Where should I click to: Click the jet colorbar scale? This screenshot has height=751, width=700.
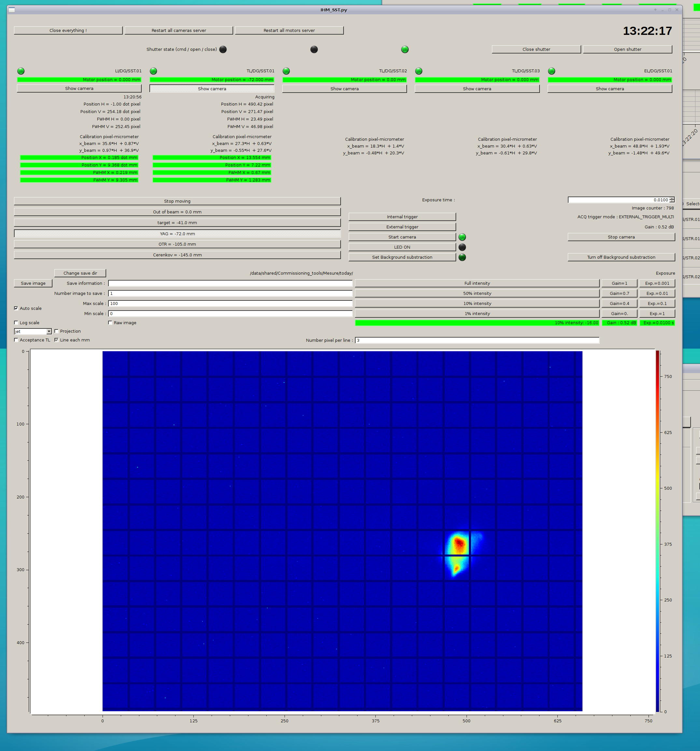tap(657, 531)
